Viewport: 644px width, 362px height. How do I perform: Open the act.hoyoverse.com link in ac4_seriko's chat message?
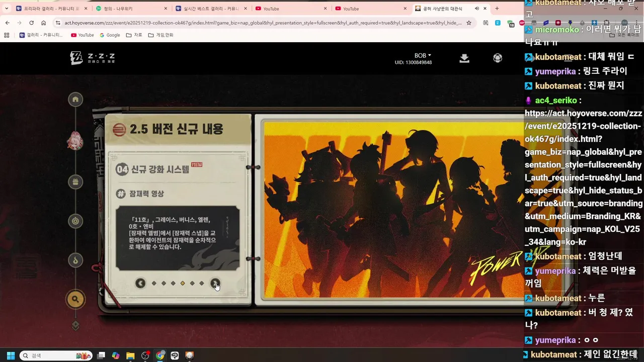[583, 177]
